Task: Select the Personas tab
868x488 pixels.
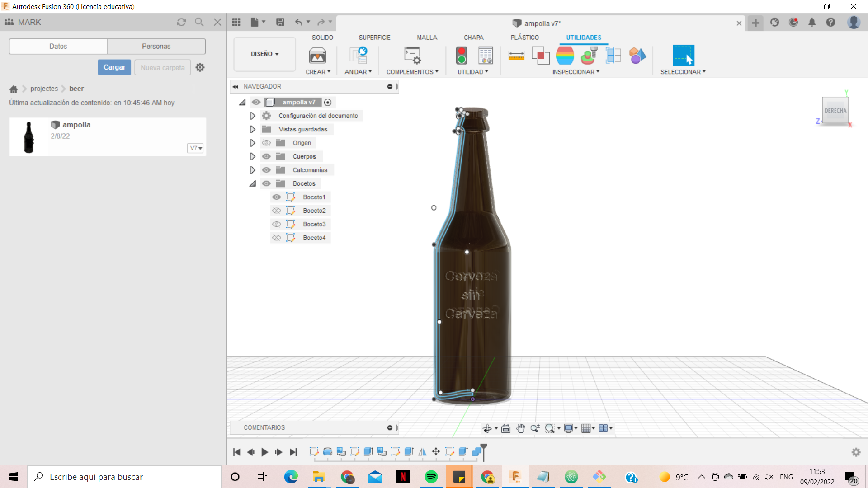Action: click(x=156, y=46)
